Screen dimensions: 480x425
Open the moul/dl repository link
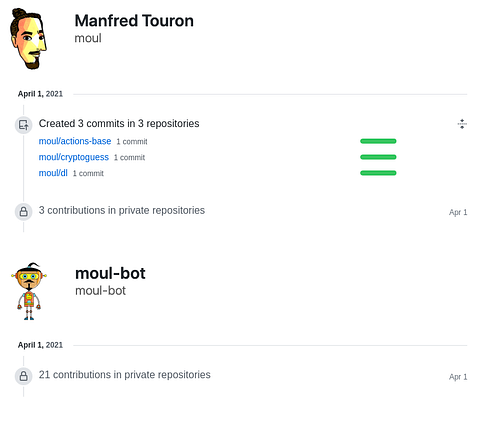coord(53,173)
